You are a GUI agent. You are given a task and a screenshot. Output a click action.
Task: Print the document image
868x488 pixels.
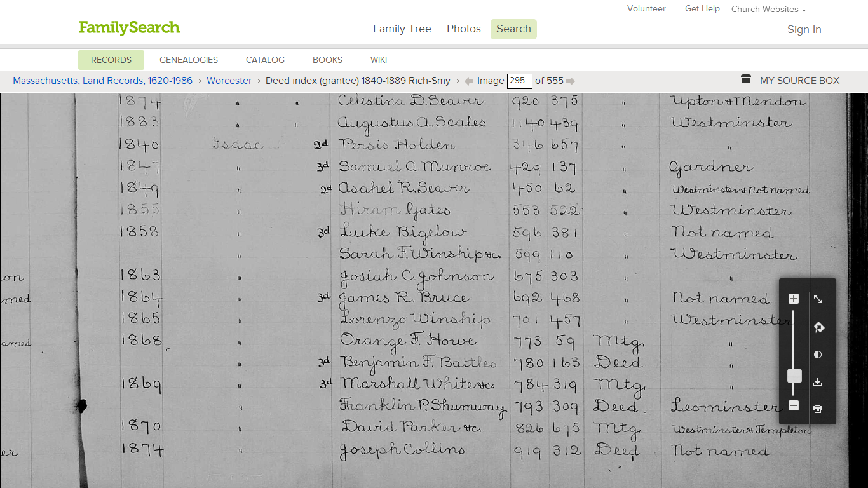818,409
